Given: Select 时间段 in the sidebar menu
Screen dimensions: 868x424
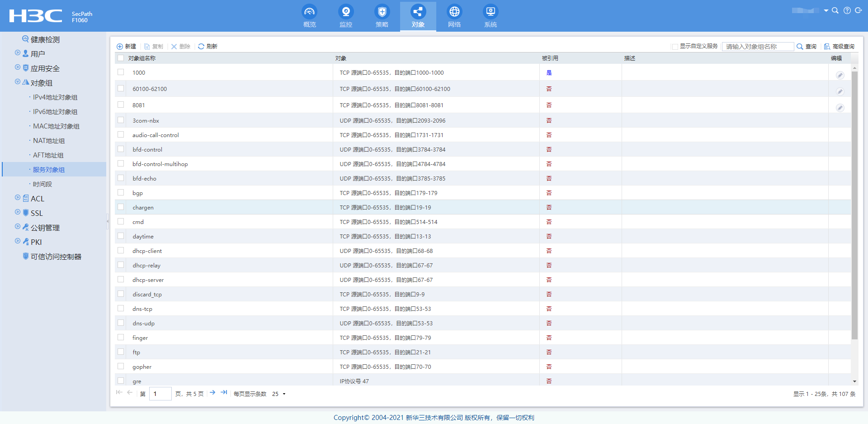Looking at the screenshot, I should [42, 184].
